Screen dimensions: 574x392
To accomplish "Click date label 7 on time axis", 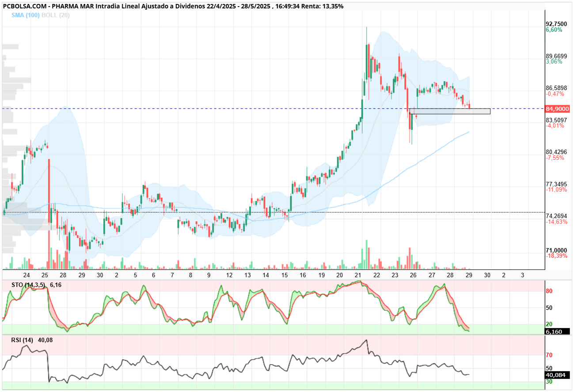I will click(172, 275).
